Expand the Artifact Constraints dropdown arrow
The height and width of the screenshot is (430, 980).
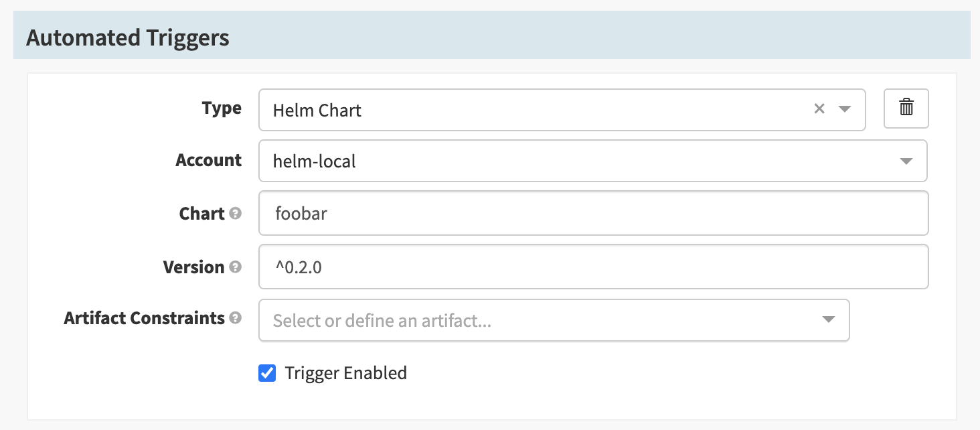tap(828, 319)
